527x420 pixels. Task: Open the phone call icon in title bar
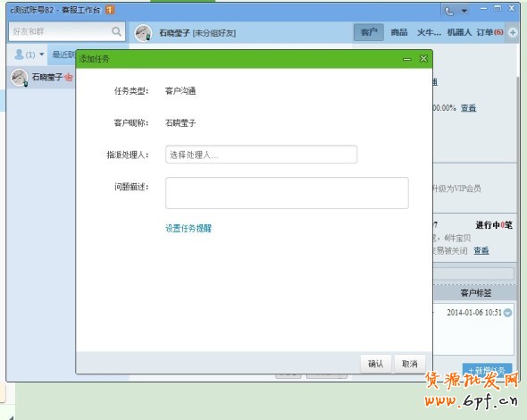[x=449, y=12]
